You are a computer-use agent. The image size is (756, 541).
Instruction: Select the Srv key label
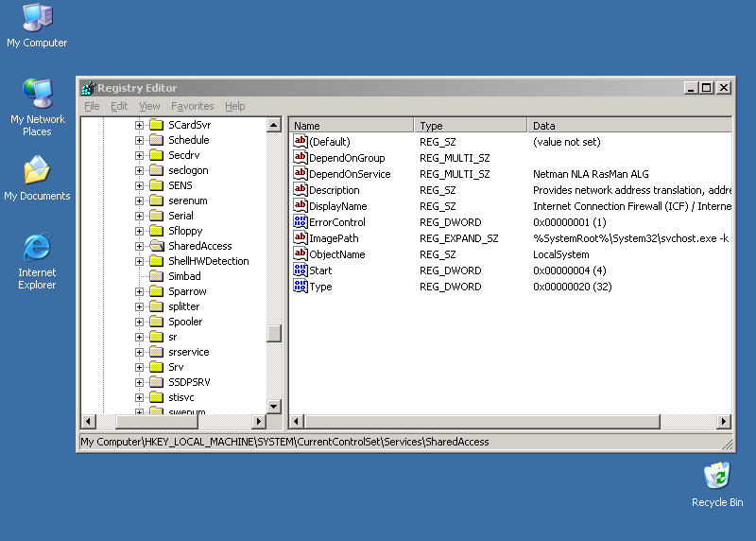[176, 367]
